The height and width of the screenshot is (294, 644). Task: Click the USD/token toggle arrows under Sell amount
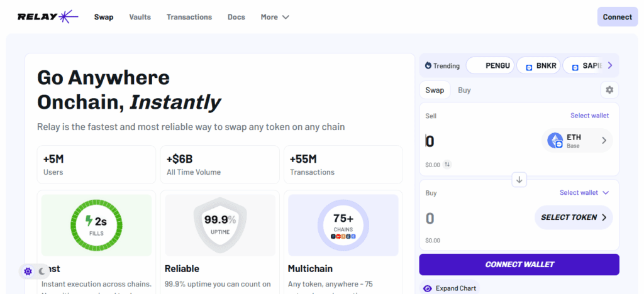point(447,165)
